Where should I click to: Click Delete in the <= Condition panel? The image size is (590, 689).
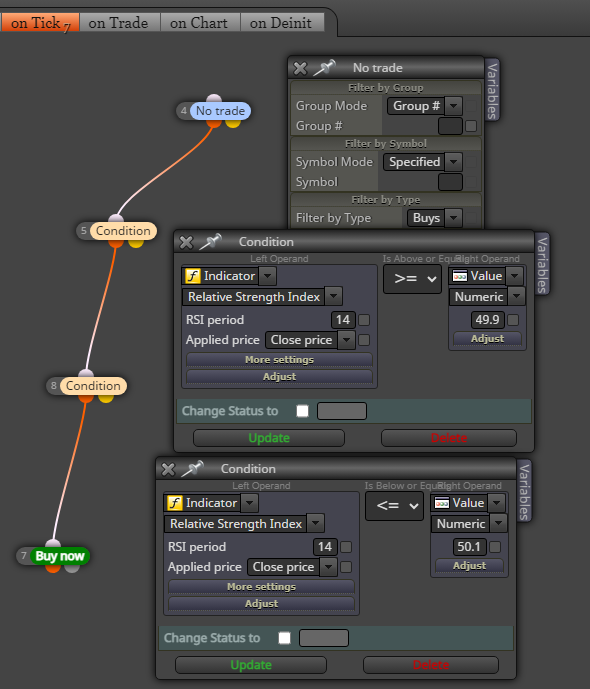tap(431, 665)
